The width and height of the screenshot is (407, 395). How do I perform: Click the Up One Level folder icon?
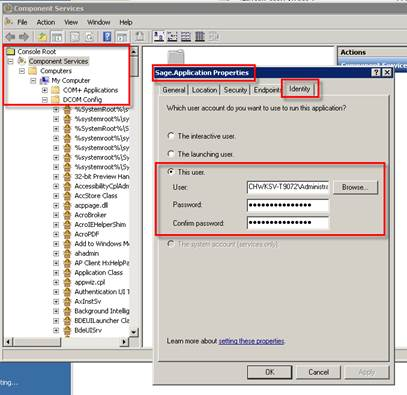click(42, 37)
